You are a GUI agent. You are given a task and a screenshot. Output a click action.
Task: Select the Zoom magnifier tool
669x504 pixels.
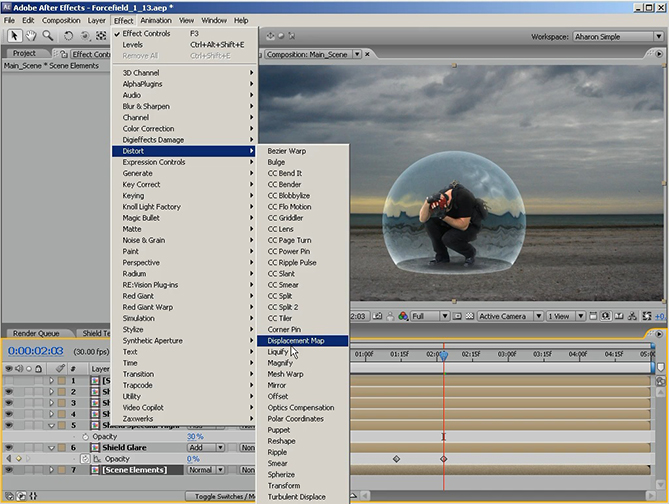[47, 36]
